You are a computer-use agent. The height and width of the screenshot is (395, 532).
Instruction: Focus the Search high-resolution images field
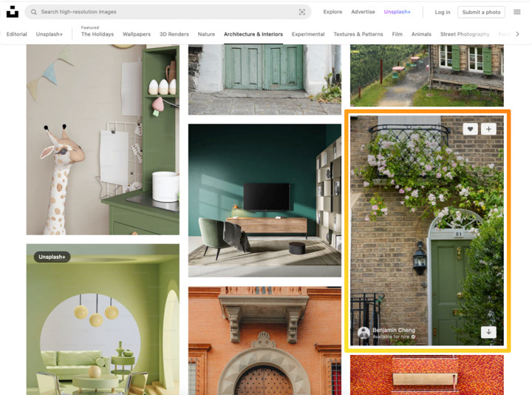168,12
